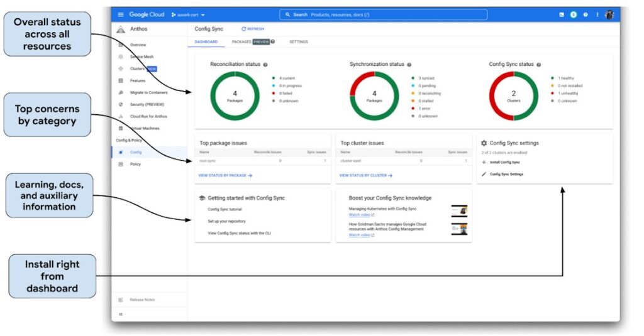The image size is (644, 336).
Task: Click the Goldman Sachs video thumbnail
Action: (459, 229)
